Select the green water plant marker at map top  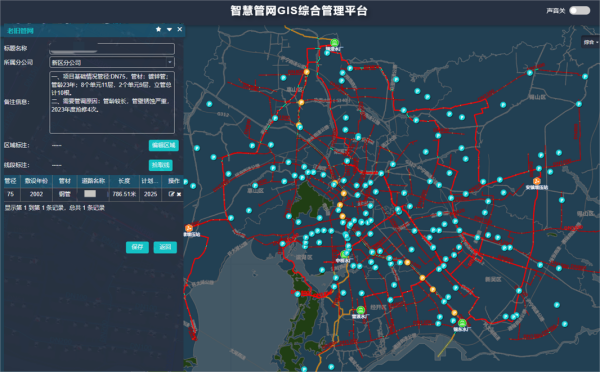coord(334,42)
